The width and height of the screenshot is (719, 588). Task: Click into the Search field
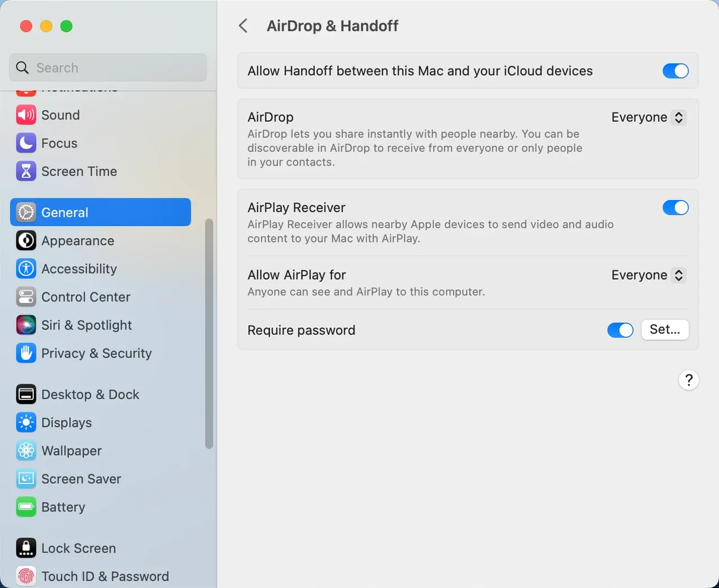click(108, 68)
